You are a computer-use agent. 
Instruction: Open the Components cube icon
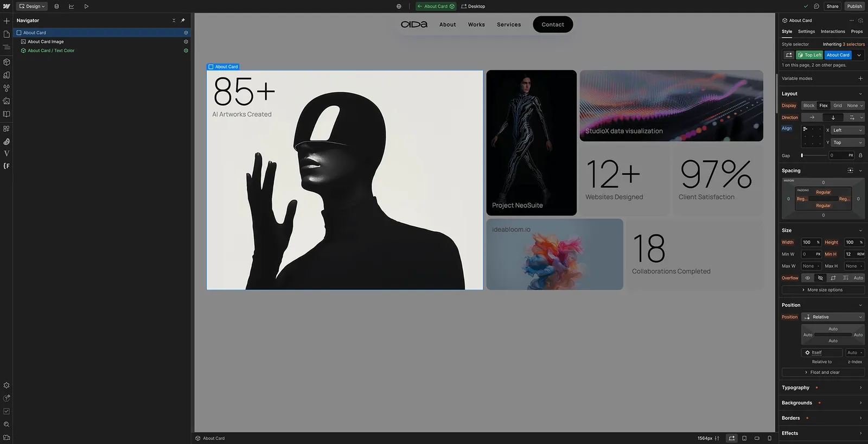click(x=7, y=62)
